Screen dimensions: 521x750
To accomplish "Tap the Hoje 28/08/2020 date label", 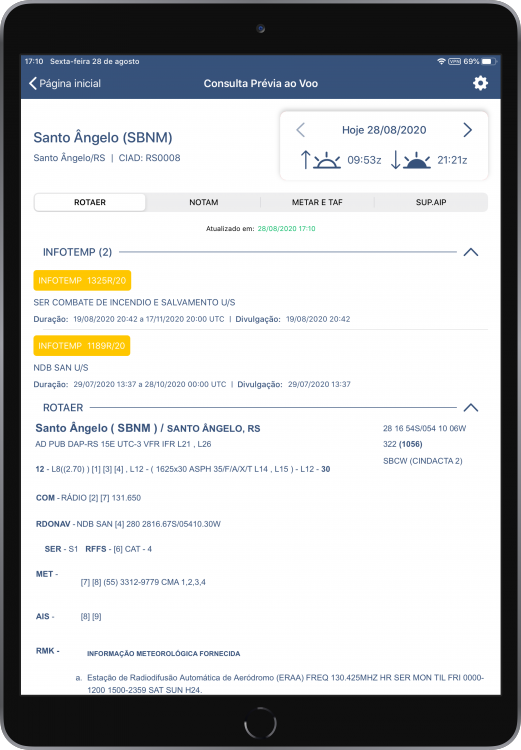I will click(x=384, y=130).
